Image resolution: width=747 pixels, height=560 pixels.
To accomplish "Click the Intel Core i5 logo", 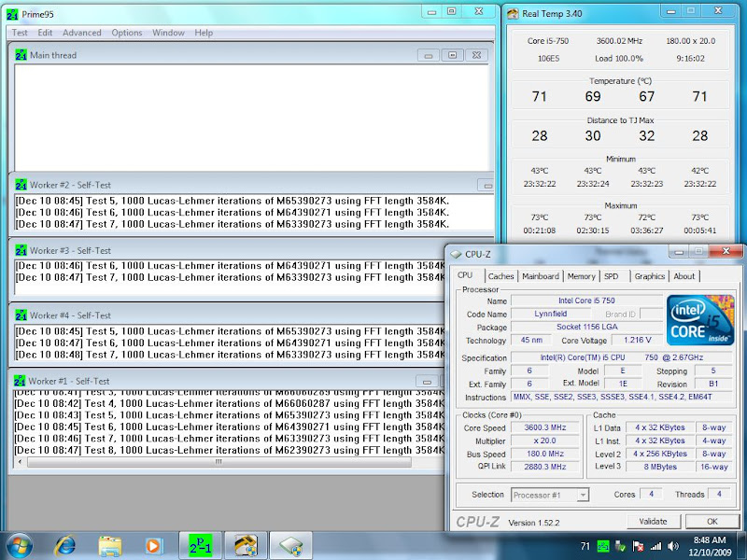I will pos(698,320).
